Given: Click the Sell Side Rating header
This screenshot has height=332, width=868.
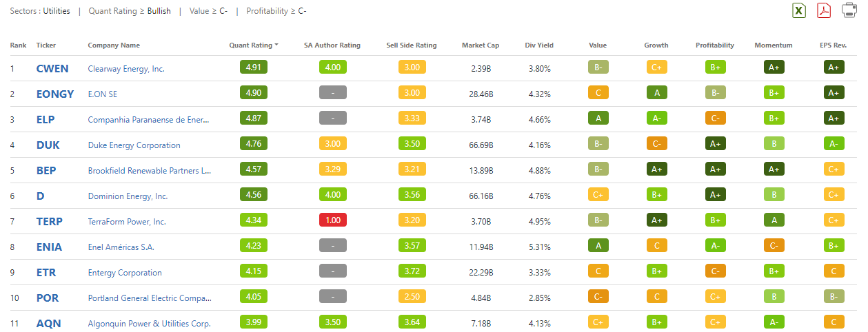Looking at the screenshot, I should tap(411, 45).
